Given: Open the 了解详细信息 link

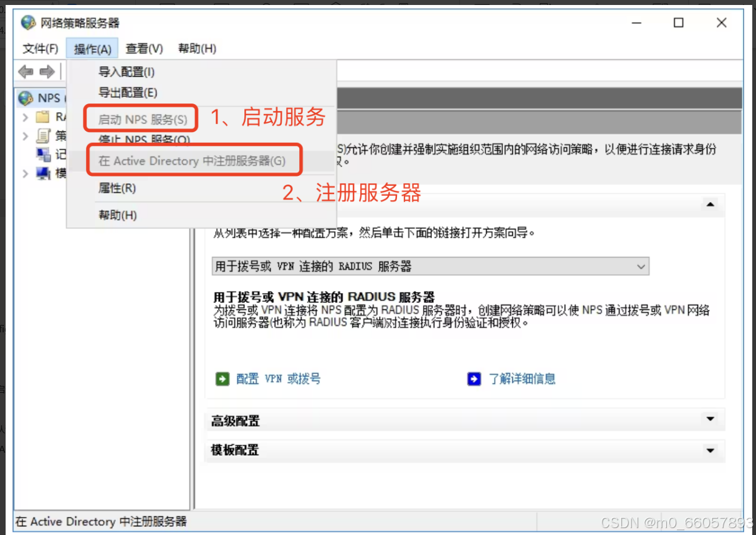Looking at the screenshot, I should (x=522, y=378).
